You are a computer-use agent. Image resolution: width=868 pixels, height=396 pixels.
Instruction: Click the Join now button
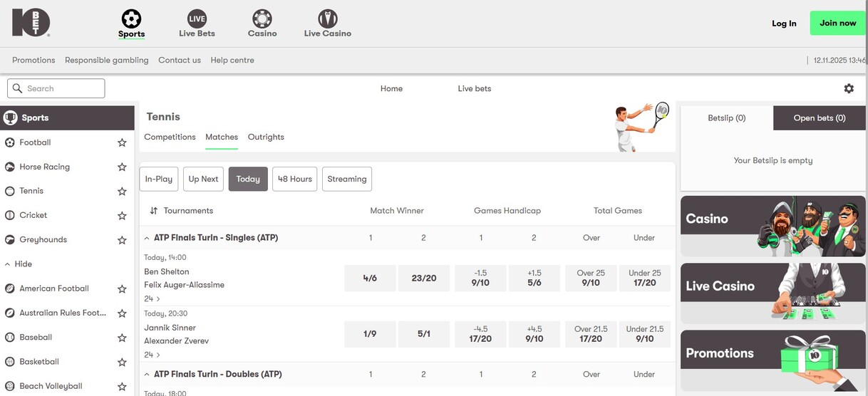[837, 23]
